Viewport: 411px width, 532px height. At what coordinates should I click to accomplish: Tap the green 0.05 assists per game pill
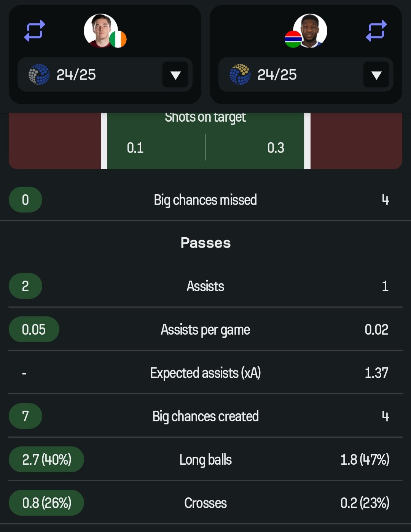(x=34, y=329)
